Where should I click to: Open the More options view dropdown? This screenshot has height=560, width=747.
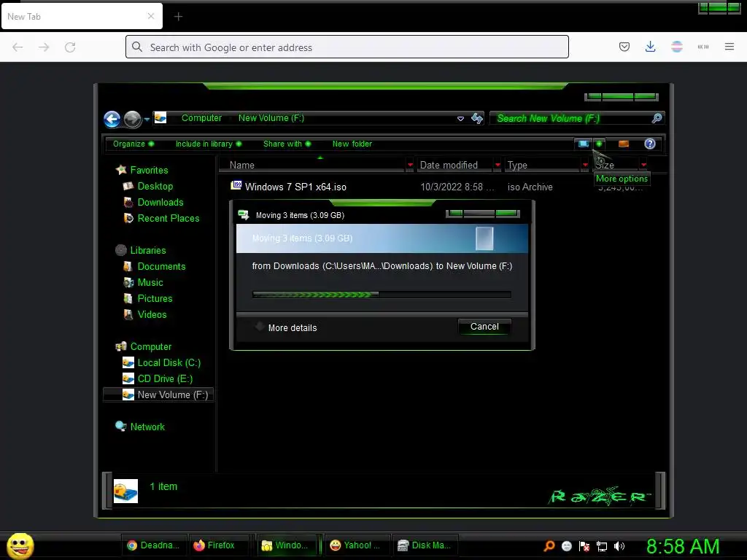(x=599, y=144)
